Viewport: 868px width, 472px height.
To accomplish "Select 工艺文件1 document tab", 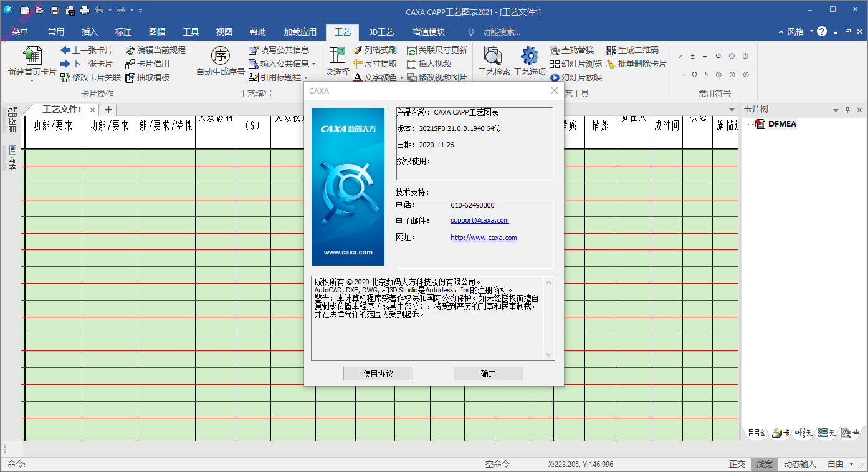I will [61, 110].
